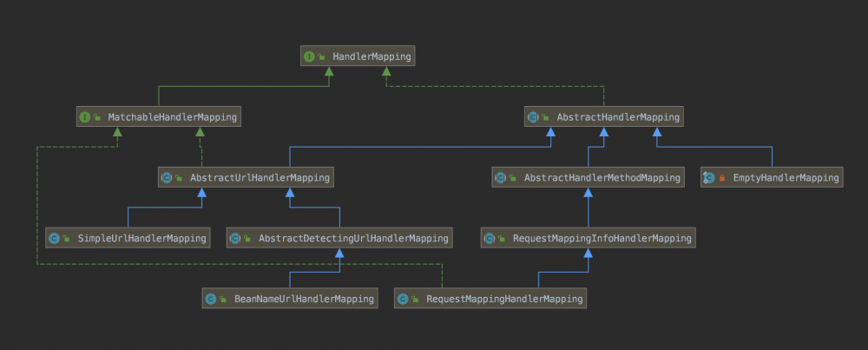The height and width of the screenshot is (350, 868).
Task: Click the EmptyHandlerMapping class icon
Action: 709,177
